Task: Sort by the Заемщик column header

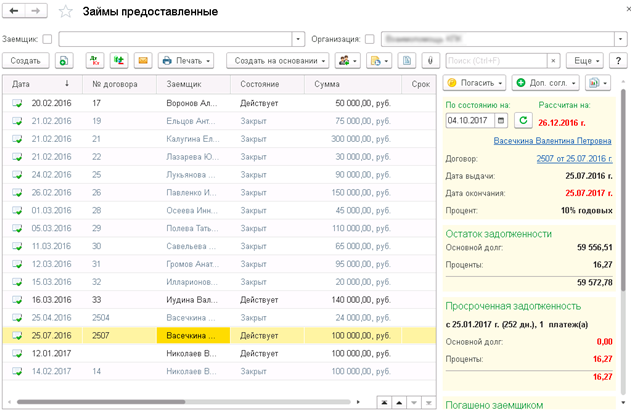Action: (194, 84)
